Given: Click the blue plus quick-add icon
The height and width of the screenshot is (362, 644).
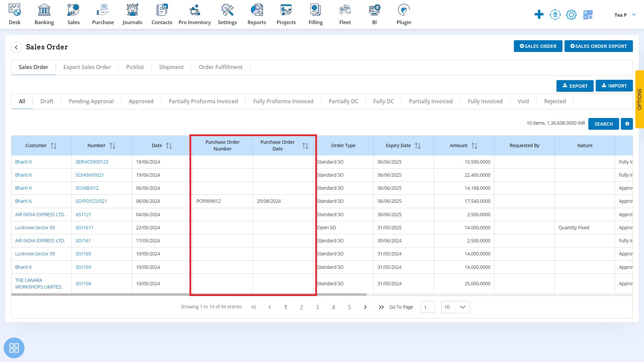Looking at the screenshot, I should (539, 14).
